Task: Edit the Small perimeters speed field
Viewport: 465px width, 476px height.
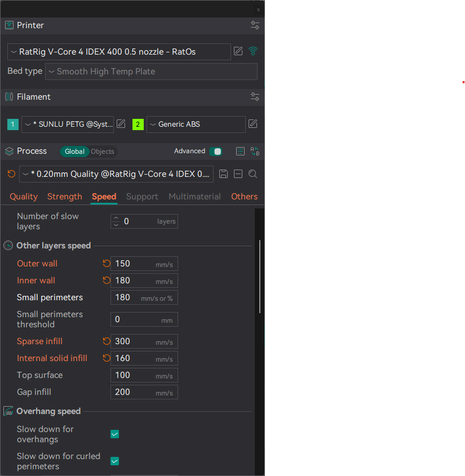Action: point(144,298)
